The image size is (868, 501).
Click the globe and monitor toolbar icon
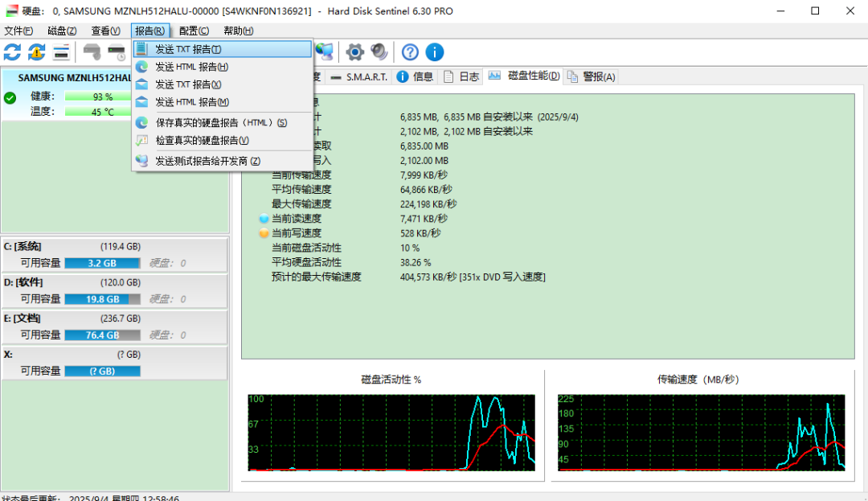pyautogui.click(x=325, y=52)
